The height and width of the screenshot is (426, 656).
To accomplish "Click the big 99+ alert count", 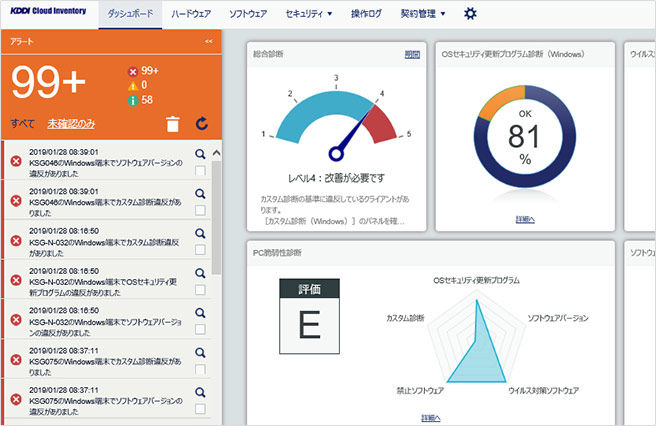I will (x=49, y=82).
